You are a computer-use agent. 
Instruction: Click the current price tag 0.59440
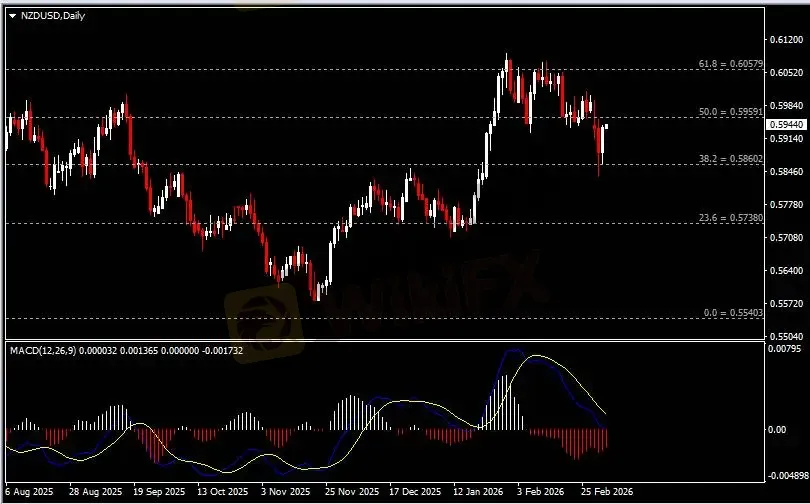(787, 124)
